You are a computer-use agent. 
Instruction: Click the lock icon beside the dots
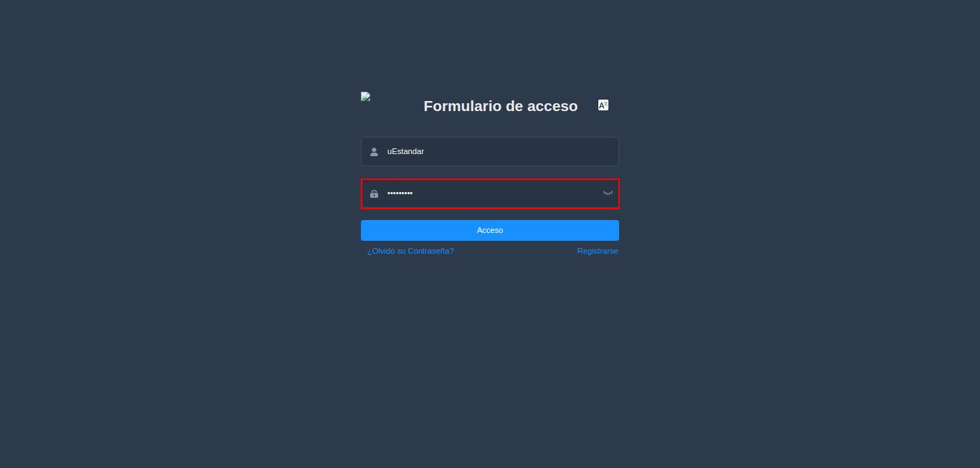[x=374, y=194]
